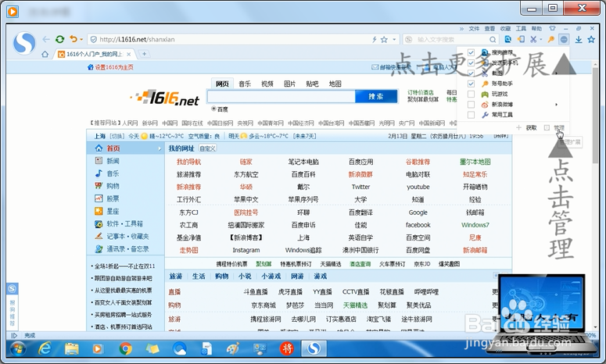Switch to the 音乐 search tab
Image resolution: width=606 pixels, height=364 pixels.
(x=245, y=84)
